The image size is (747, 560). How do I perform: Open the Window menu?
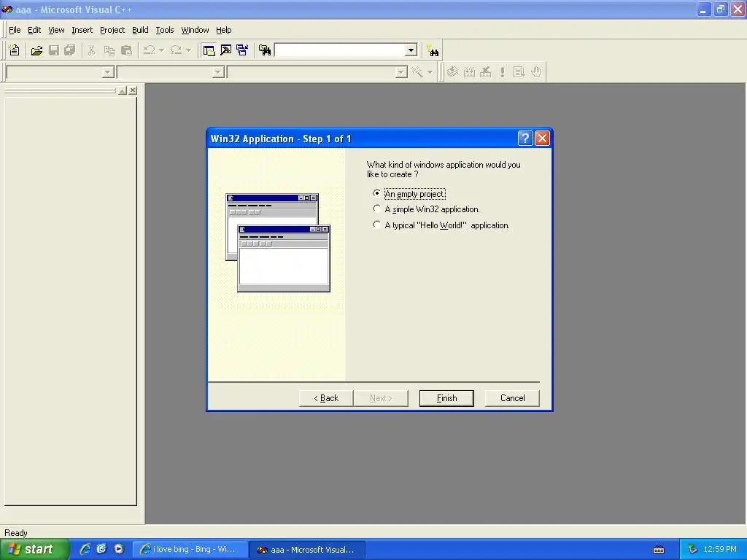click(x=195, y=30)
